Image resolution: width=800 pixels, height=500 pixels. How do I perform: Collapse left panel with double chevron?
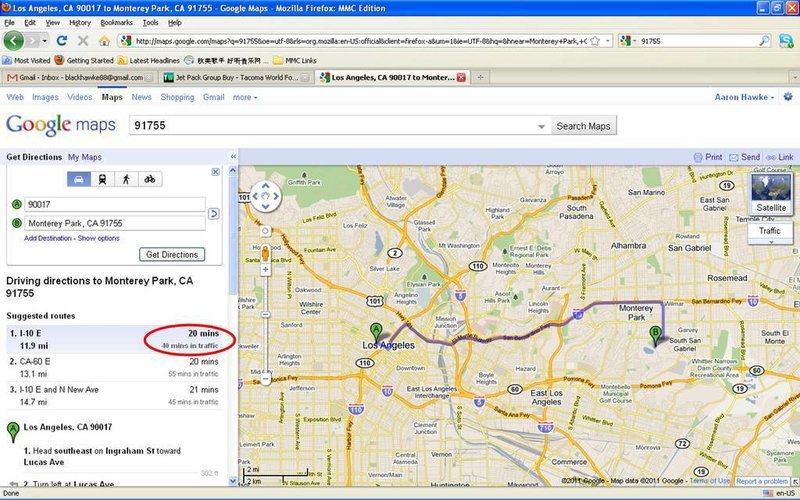point(233,157)
